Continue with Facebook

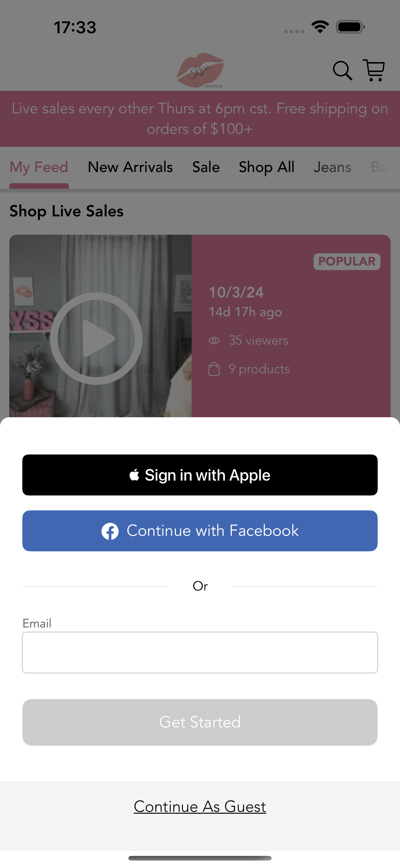pyautogui.click(x=200, y=531)
